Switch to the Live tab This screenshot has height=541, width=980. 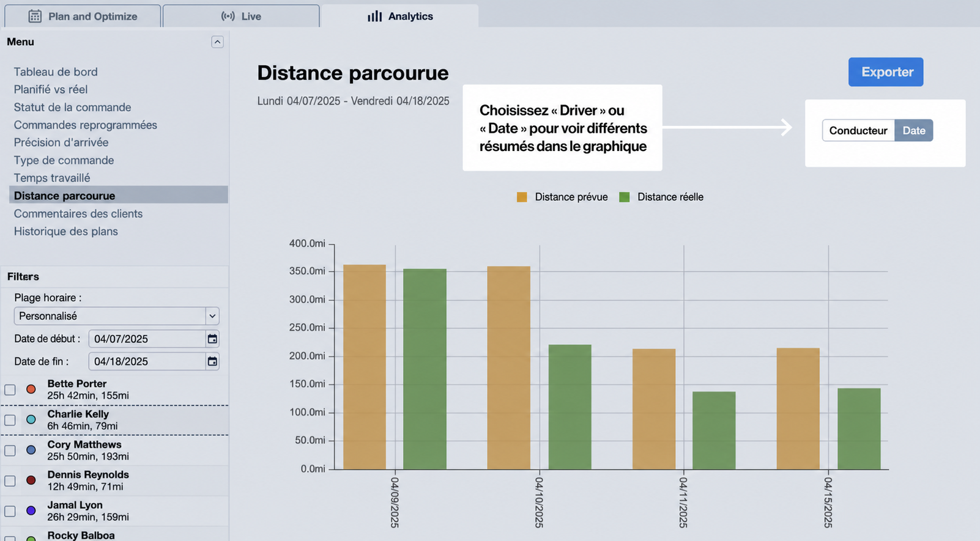click(241, 16)
